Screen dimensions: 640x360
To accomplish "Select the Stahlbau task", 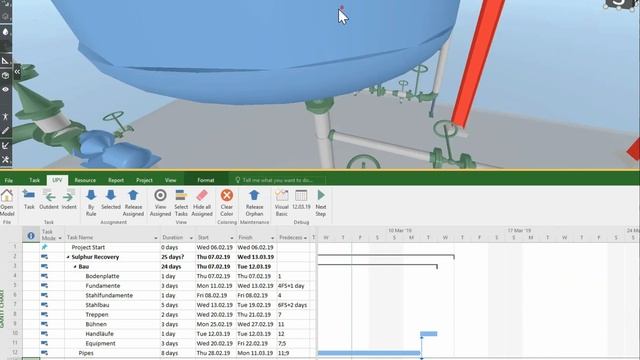I will pos(97,305).
